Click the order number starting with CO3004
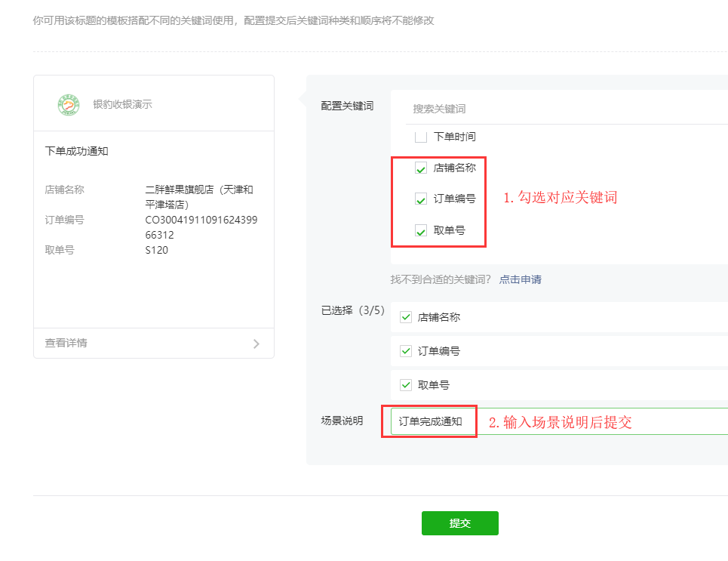728x561 pixels. (201, 227)
